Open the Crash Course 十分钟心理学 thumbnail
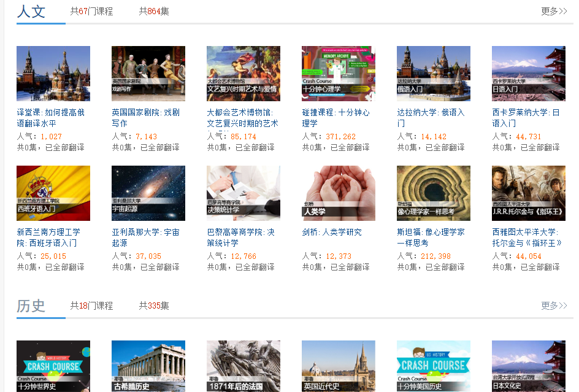579x392 pixels. (x=339, y=74)
